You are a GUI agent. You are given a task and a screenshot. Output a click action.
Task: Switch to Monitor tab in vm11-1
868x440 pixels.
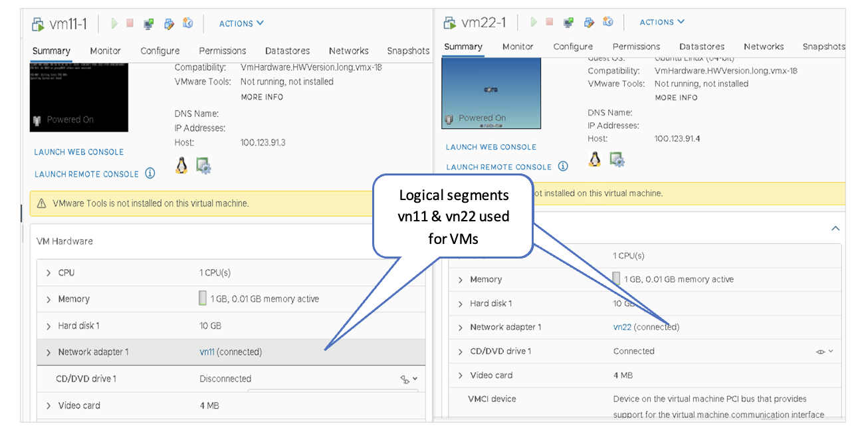coord(105,51)
